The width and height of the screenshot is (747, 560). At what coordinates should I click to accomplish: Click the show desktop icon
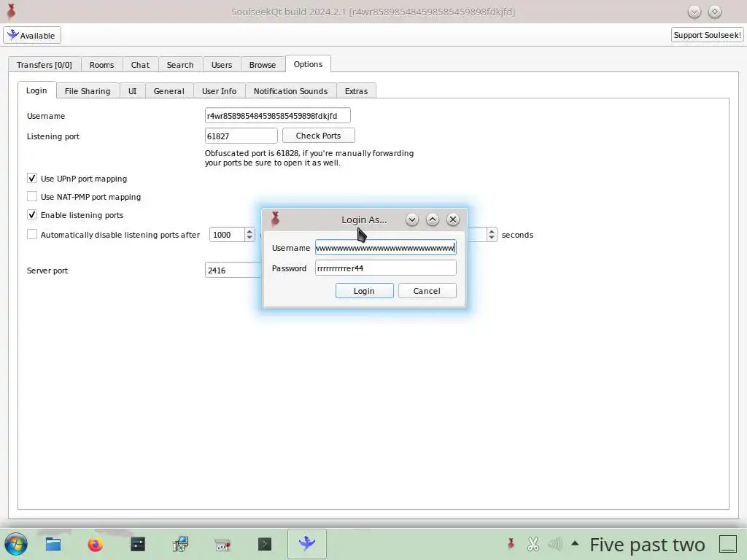728,543
